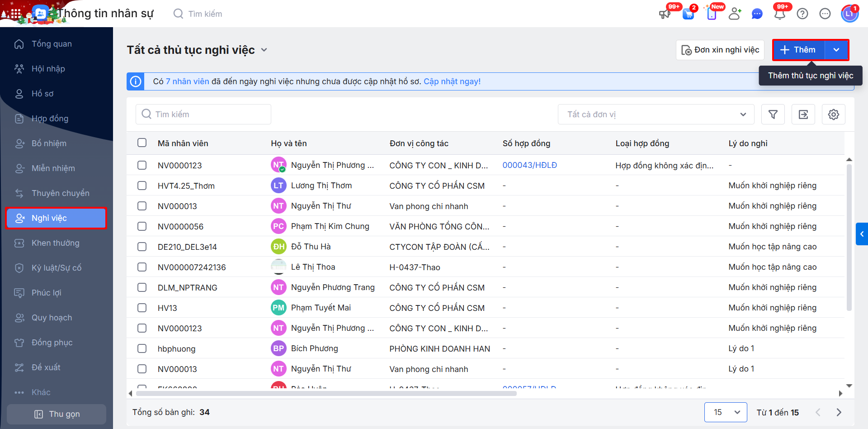Image resolution: width=868 pixels, height=429 pixels.
Task: Open Khen thưởng sidebar menu
Action: (x=55, y=243)
